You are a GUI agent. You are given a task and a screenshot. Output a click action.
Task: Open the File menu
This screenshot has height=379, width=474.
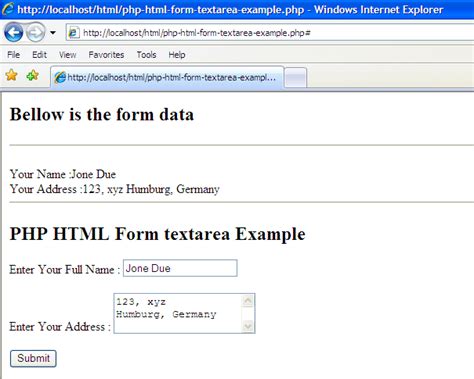pos(14,55)
